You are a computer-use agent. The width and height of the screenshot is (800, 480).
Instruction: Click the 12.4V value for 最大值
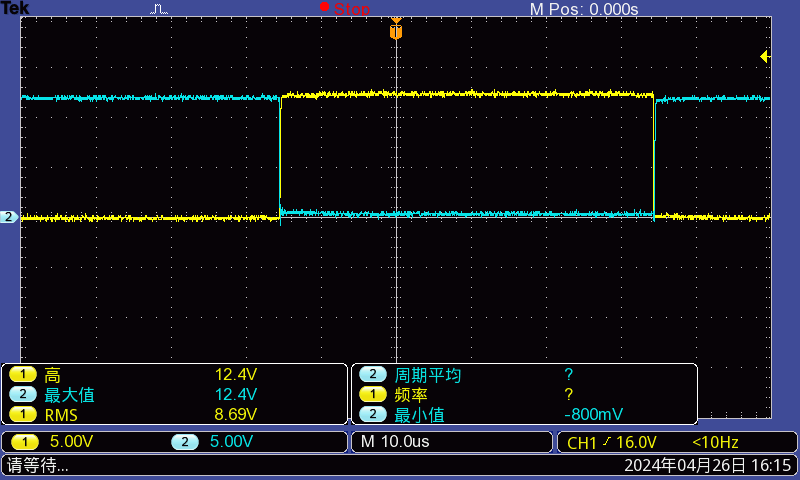click(x=236, y=394)
